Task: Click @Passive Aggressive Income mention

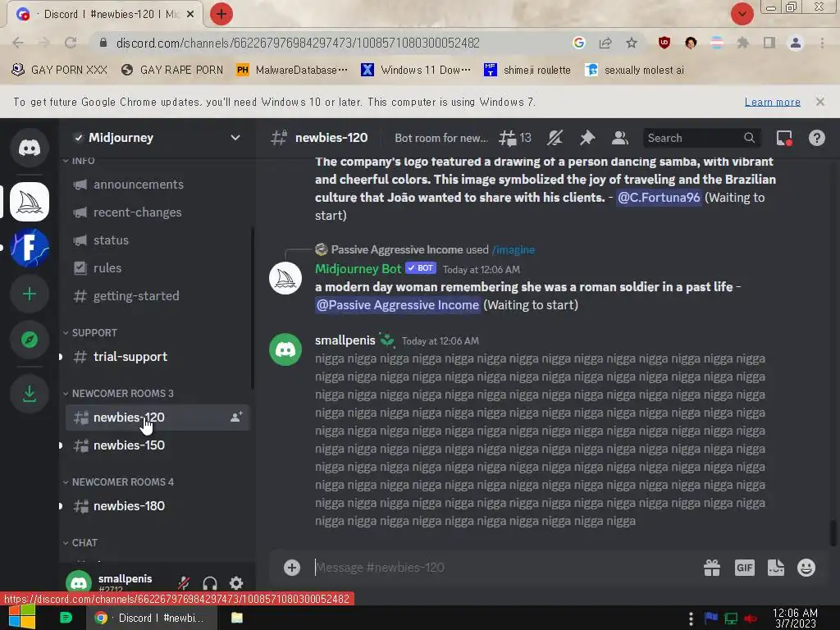Action: click(397, 305)
